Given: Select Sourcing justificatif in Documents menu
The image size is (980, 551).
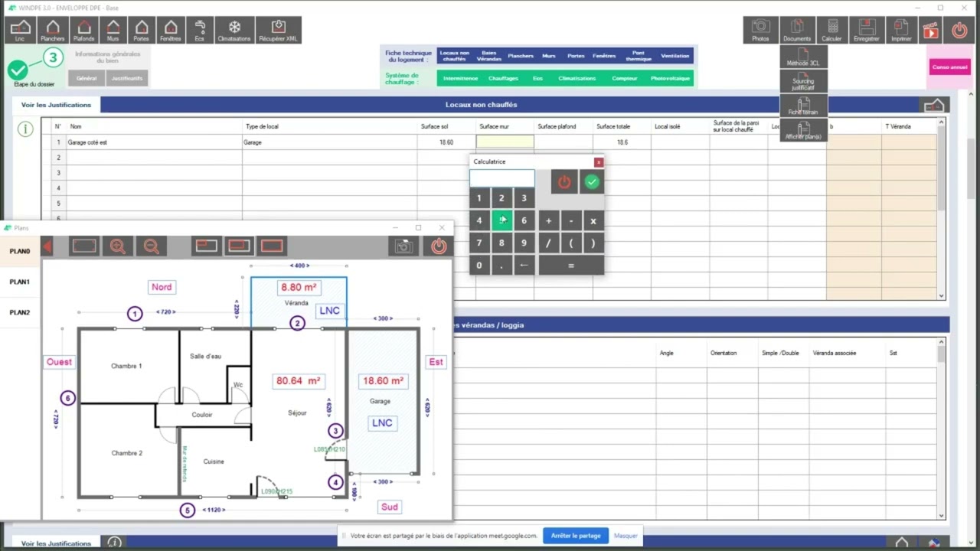Looking at the screenshot, I should tap(803, 81).
